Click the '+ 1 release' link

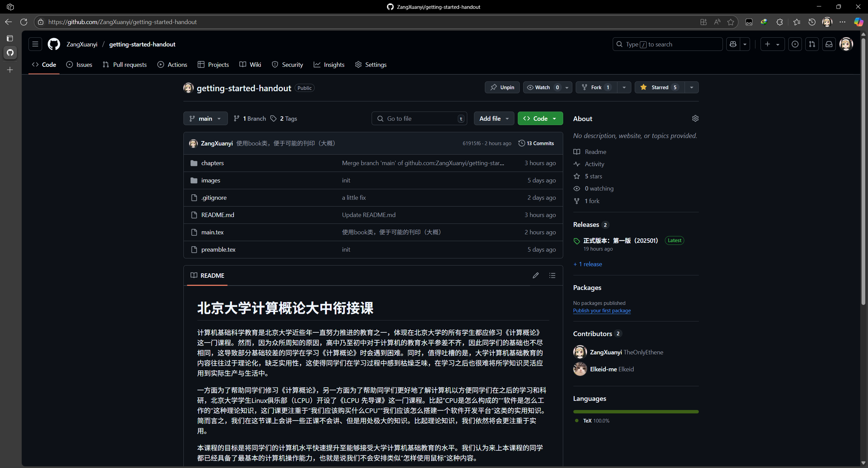[x=588, y=264]
